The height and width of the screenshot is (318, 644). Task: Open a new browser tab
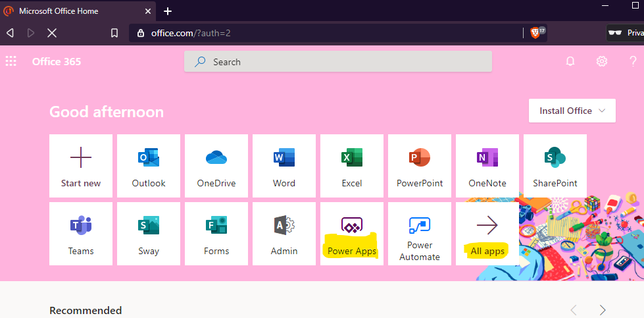point(168,11)
